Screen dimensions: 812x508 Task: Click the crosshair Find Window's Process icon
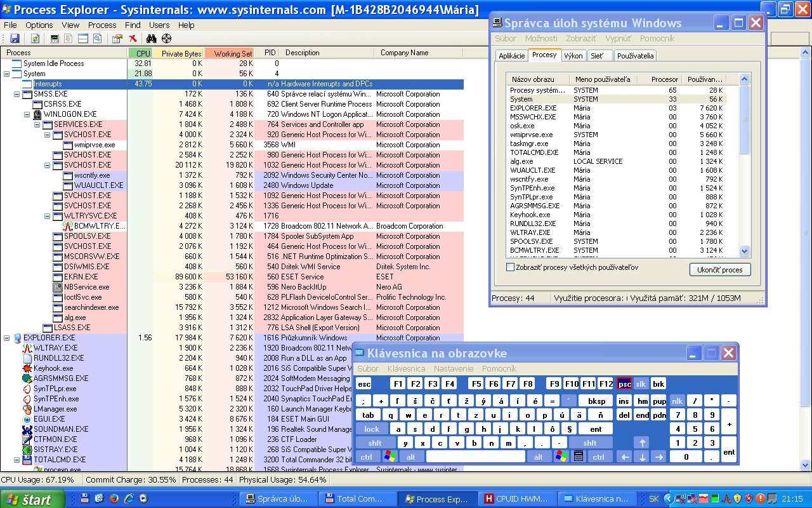tap(167, 39)
